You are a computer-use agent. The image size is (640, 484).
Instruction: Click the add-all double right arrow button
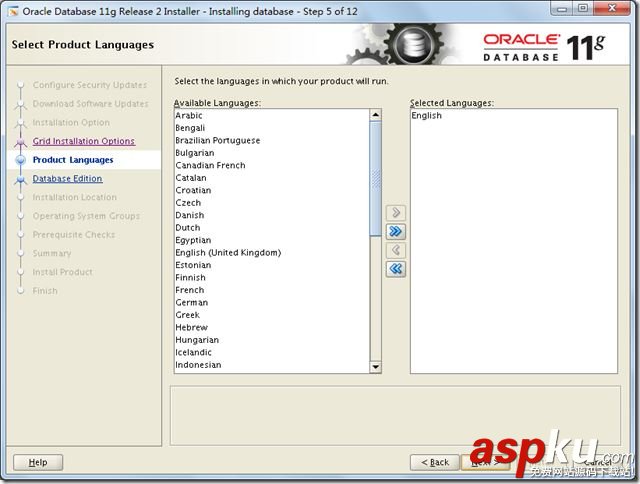[396, 231]
